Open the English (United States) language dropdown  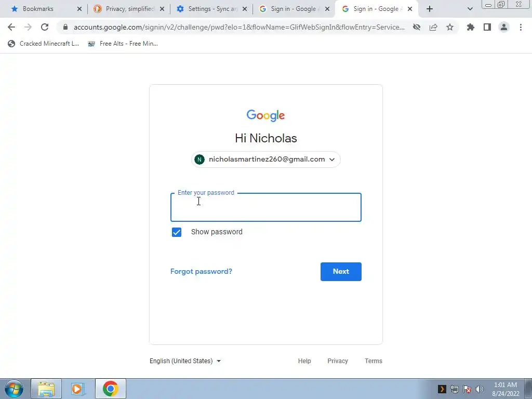[x=185, y=361]
